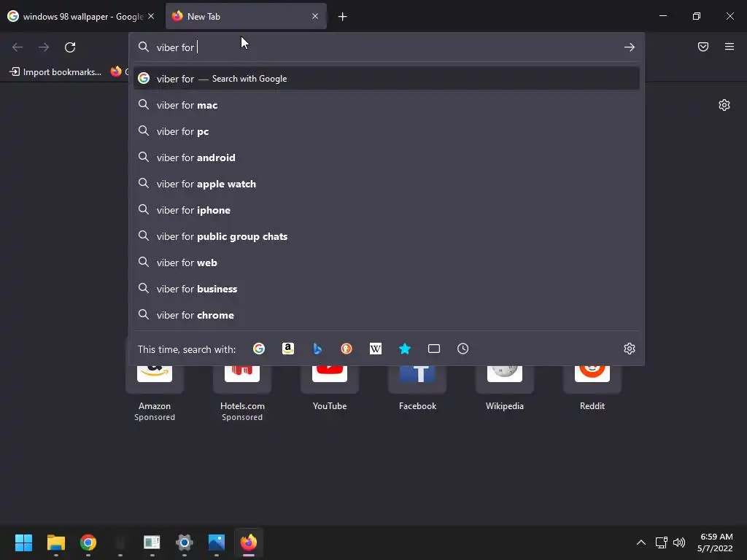The width and height of the screenshot is (747, 560).
Task: Choose suggestion 'viber for apple watch'
Action: [x=387, y=183]
